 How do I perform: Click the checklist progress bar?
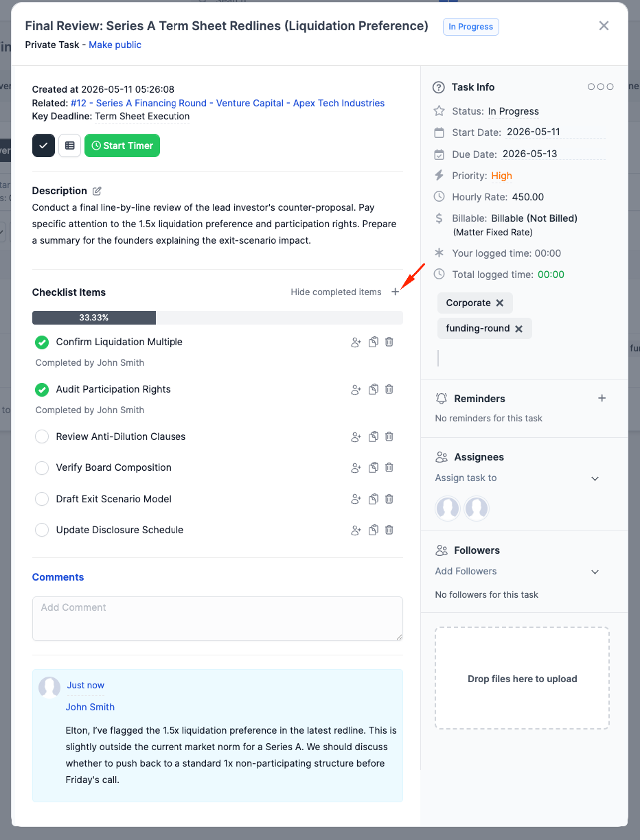(217, 318)
